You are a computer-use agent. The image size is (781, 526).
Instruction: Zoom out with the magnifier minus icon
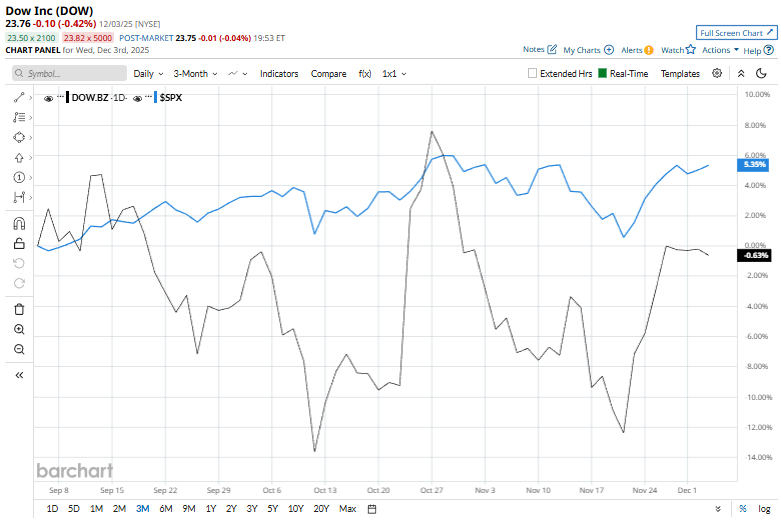click(x=19, y=349)
